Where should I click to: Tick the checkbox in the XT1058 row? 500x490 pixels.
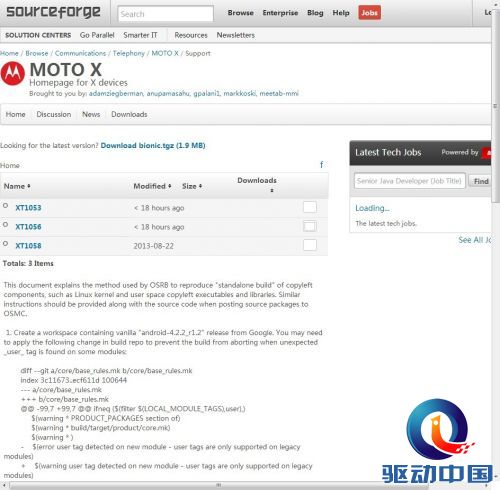tap(310, 245)
